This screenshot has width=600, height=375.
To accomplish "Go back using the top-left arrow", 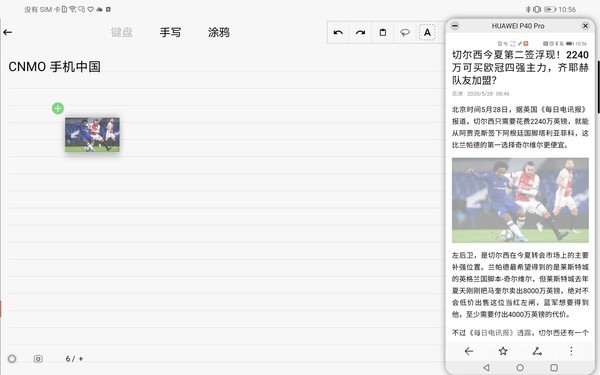I will (x=8, y=33).
